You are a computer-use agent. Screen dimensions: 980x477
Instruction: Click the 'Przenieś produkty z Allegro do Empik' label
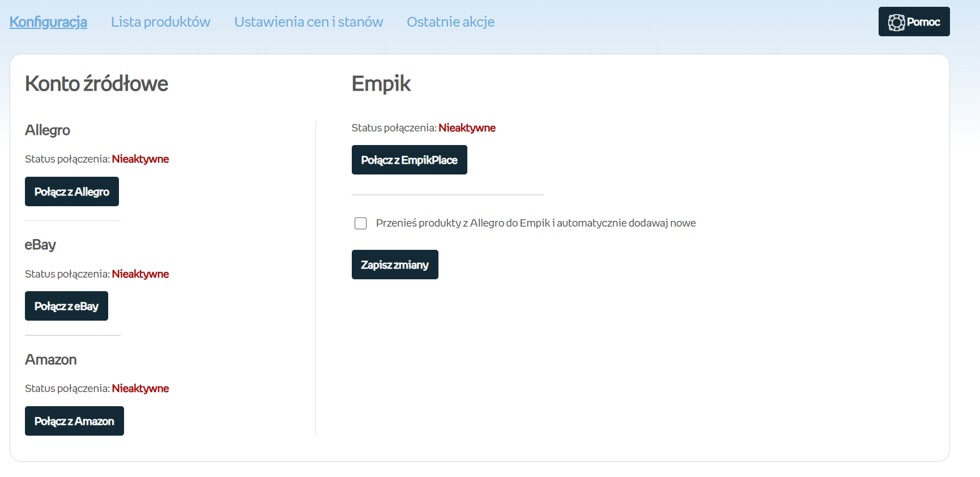535,223
